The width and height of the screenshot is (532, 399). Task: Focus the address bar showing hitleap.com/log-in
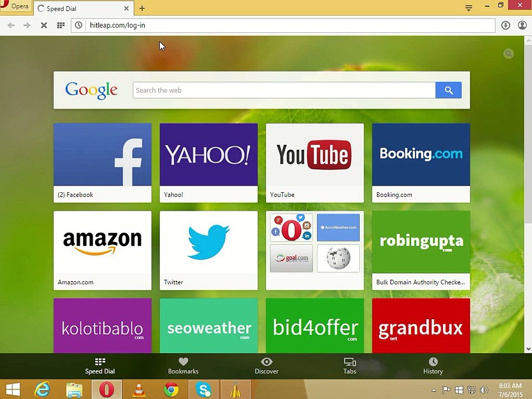tap(283, 25)
